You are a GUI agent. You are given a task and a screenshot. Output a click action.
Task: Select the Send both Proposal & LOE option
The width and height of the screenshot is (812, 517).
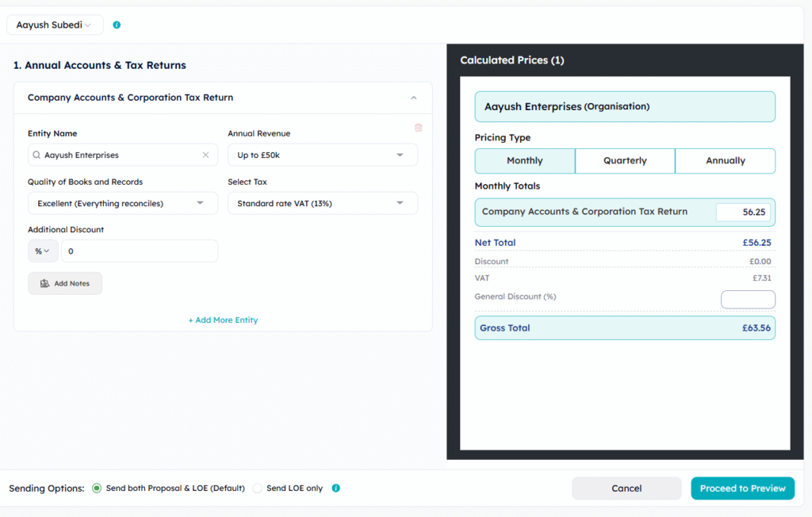pyautogui.click(x=96, y=488)
